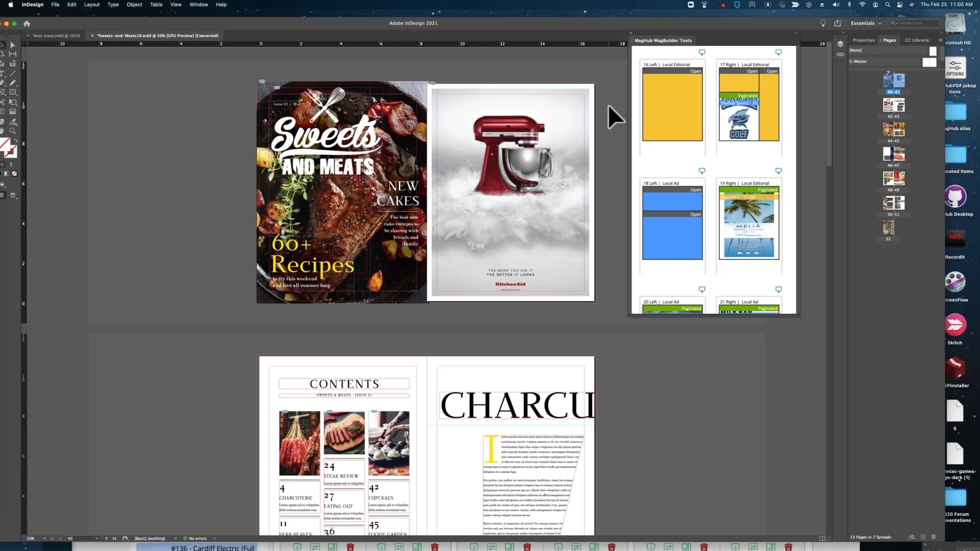Open the zoom level dropdown
This screenshot has width=980, height=551.
click(x=44, y=538)
